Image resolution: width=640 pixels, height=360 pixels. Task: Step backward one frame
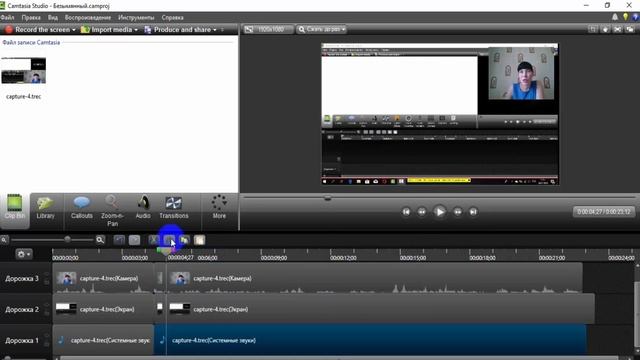pos(422,212)
